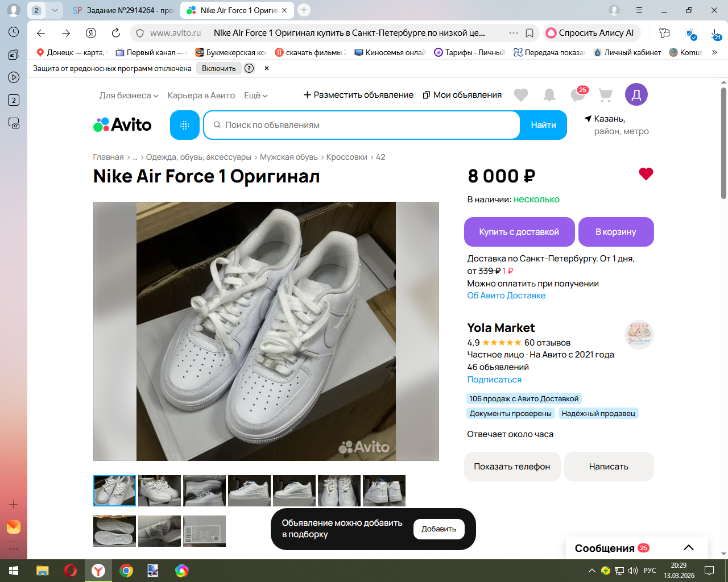This screenshot has height=582, width=728.
Task: Open Мои объявления page
Action: tap(462, 95)
